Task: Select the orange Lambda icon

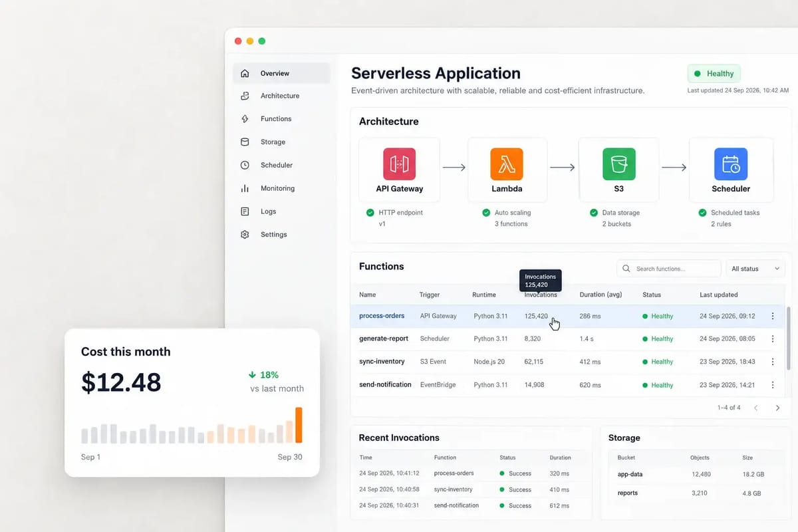Action: (x=507, y=164)
